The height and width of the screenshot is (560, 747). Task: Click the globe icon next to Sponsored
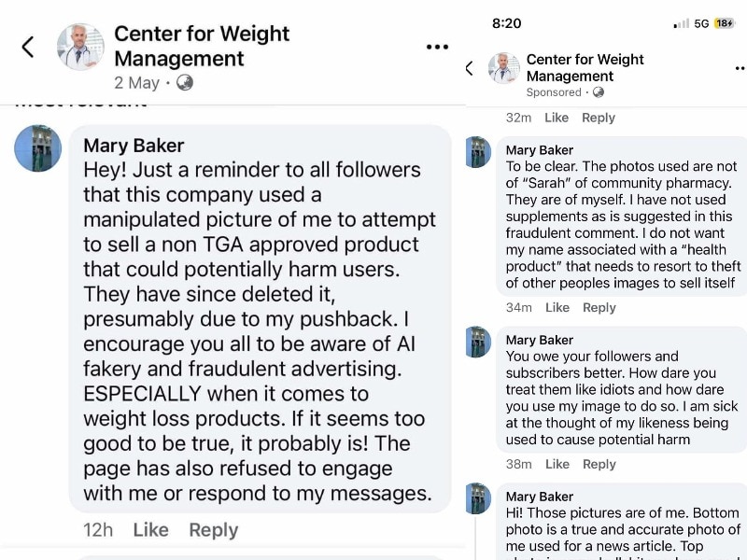599,92
